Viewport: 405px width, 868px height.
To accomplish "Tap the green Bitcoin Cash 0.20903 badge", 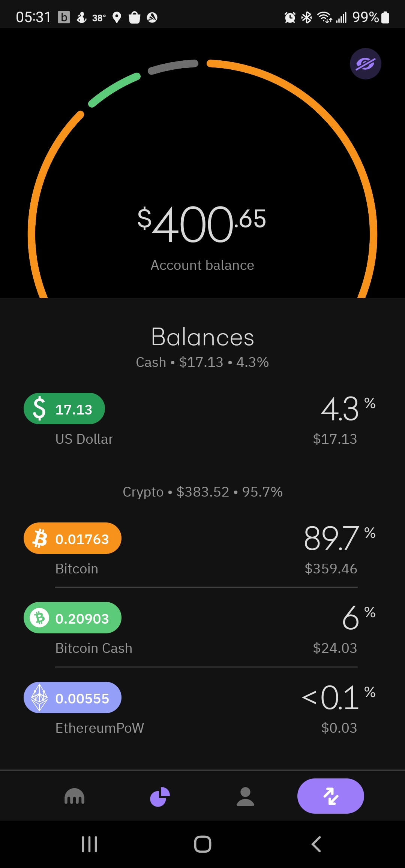I will 72,618.
